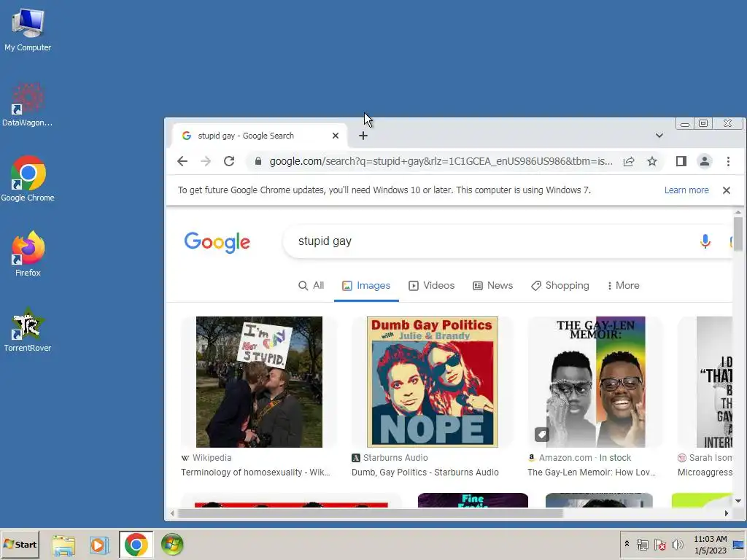
Task: Open Chrome side panel
Action: 681,161
